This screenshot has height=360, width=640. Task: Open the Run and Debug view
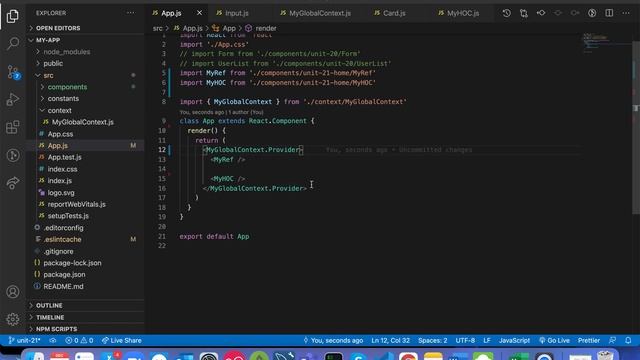click(13, 100)
